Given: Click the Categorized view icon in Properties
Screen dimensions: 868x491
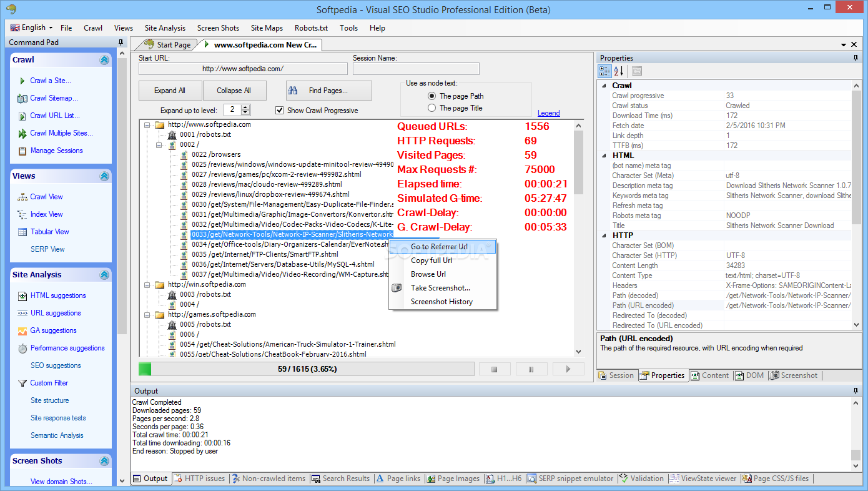Looking at the screenshot, I should coord(604,71).
